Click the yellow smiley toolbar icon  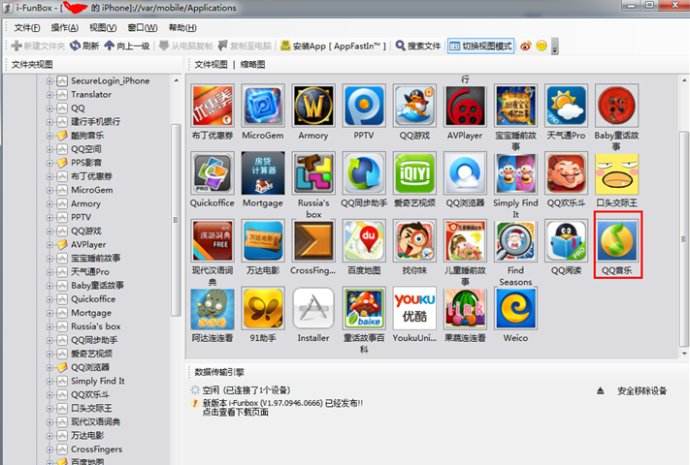pyautogui.click(x=542, y=46)
